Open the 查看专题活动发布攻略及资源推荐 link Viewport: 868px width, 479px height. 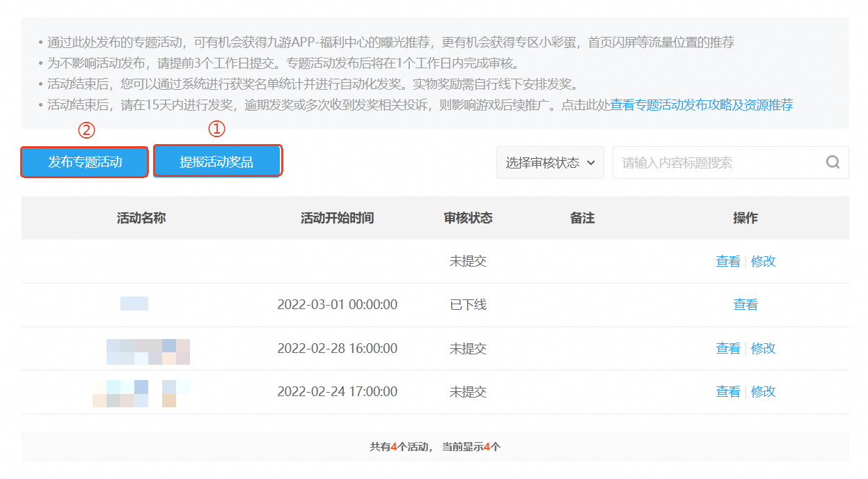(x=702, y=105)
